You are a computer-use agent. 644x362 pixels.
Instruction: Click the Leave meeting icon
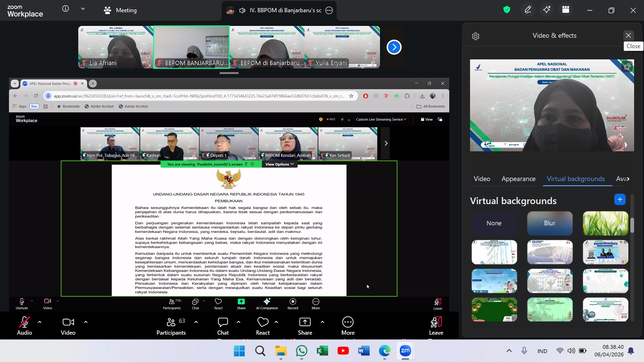[436, 322]
